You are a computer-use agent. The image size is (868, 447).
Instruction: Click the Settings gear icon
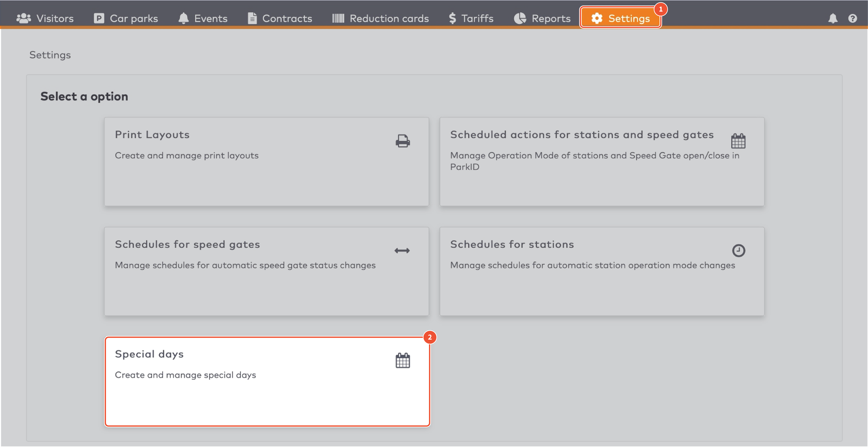click(x=597, y=19)
